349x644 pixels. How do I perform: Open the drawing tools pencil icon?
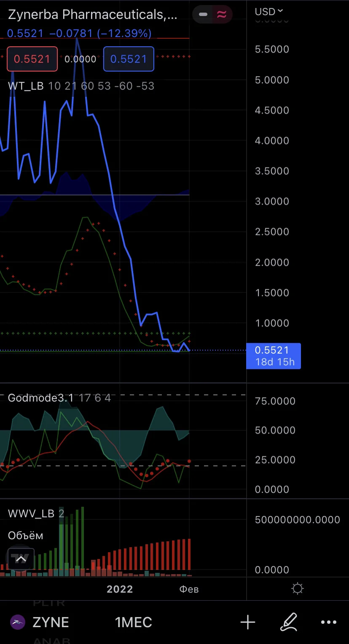tap(289, 622)
